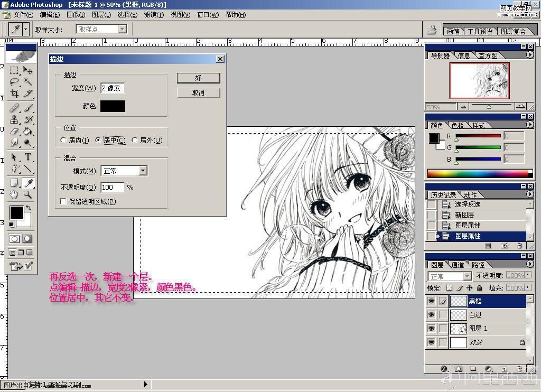The width and height of the screenshot is (541, 392).
Task: Open the layer 不透明度 opacity arrow
Action: 528,275
